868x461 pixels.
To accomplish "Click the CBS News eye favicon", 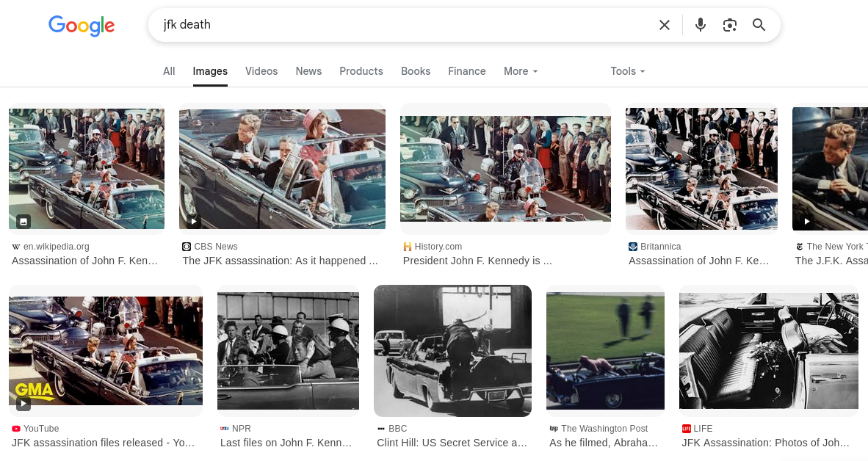I will (187, 247).
